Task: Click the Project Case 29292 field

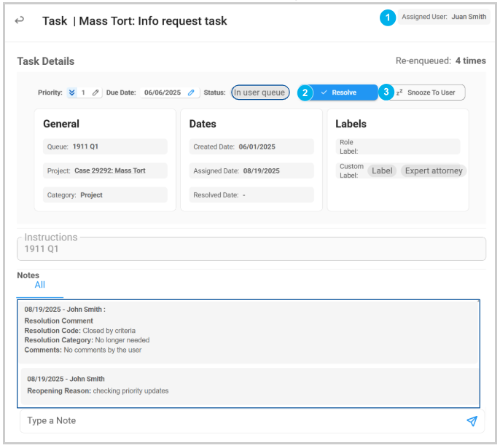Action: (x=104, y=170)
